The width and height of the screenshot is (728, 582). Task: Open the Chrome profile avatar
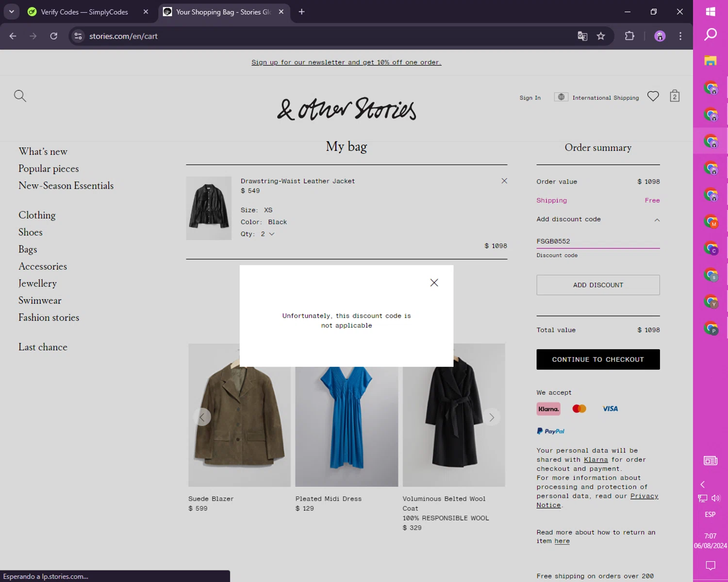(x=660, y=36)
